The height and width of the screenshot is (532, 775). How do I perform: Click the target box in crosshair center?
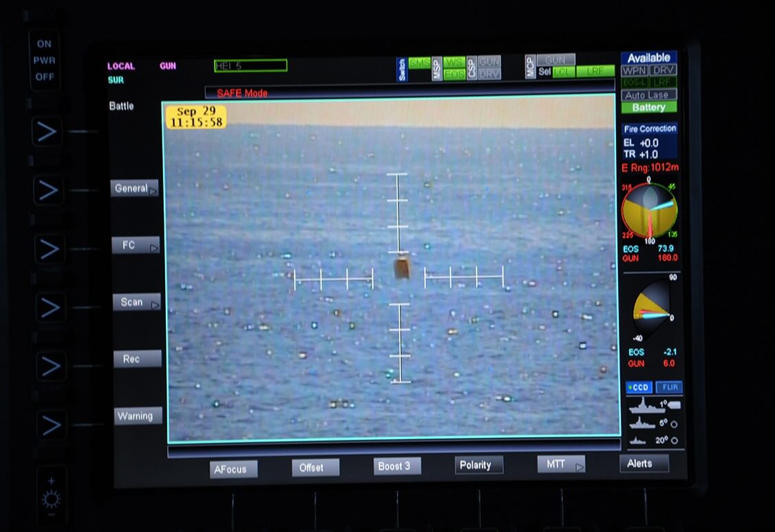point(401,268)
